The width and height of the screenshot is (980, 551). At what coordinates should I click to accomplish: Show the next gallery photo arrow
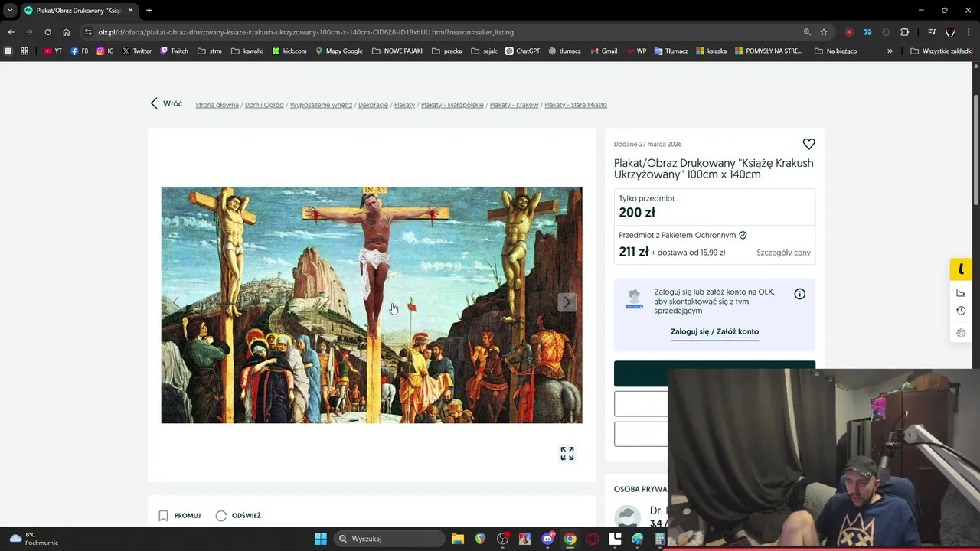[567, 302]
